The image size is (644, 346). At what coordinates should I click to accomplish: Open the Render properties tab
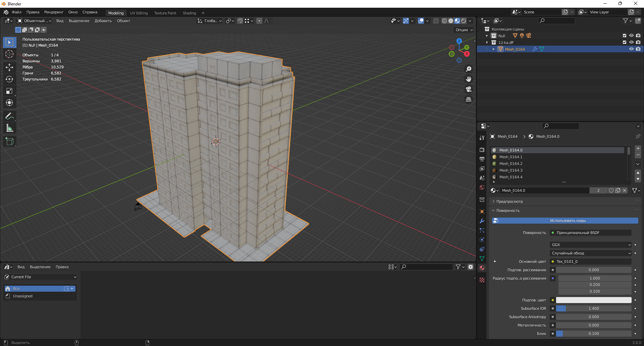[482, 150]
